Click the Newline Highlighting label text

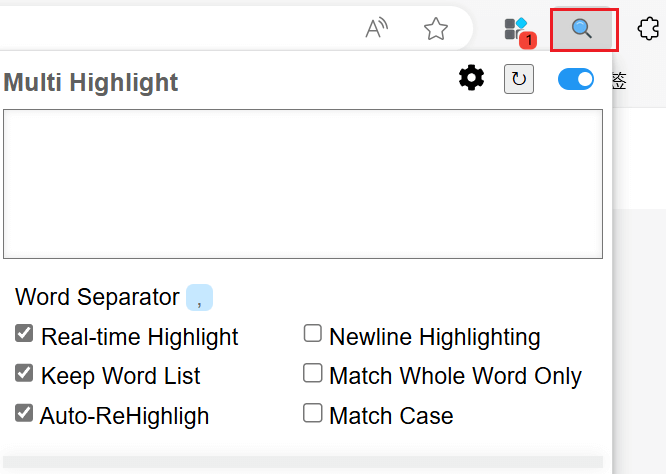pos(434,337)
